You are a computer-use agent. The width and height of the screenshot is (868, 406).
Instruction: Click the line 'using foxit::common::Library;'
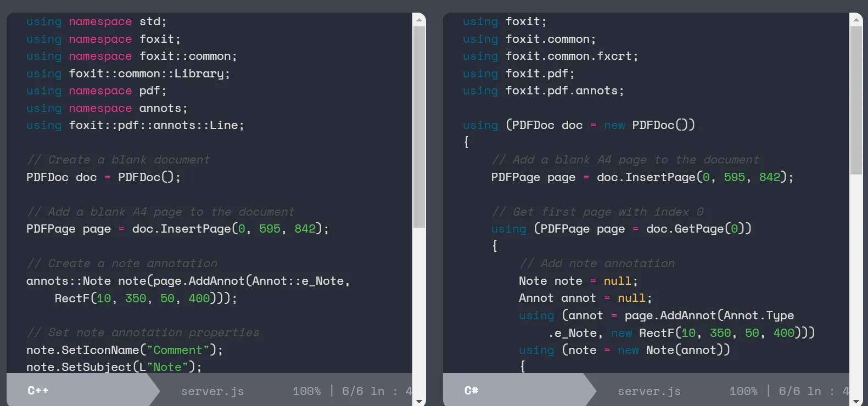128,74
